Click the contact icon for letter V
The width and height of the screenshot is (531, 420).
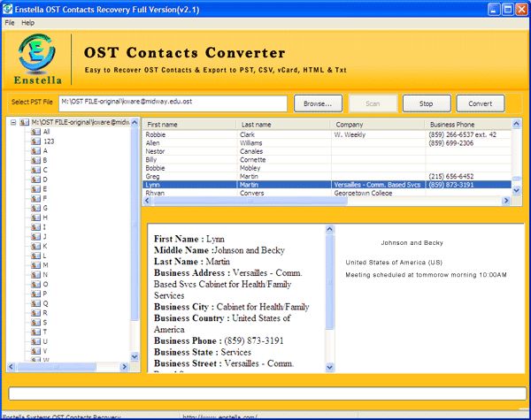pos(35,351)
